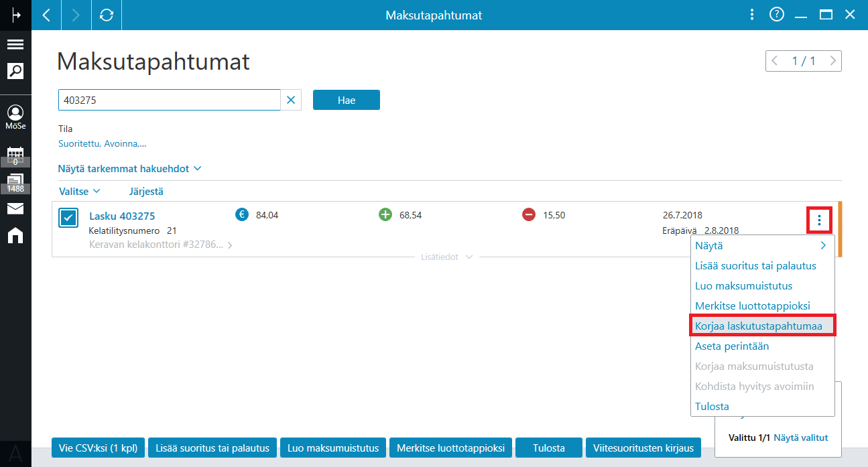Choose Aseta perintään from context menu
The height and width of the screenshot is (467, 868).
coord(732,346)
